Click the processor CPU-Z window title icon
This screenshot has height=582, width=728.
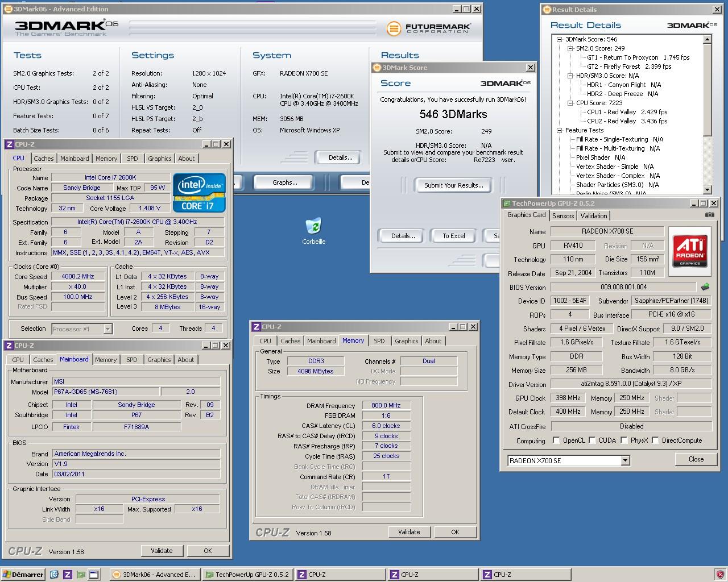point(10,144)
